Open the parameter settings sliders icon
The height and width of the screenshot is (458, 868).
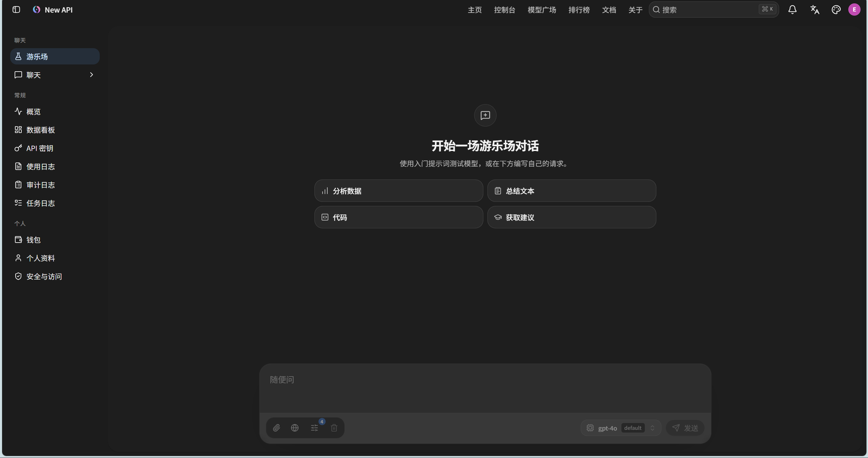click(315, 428)
